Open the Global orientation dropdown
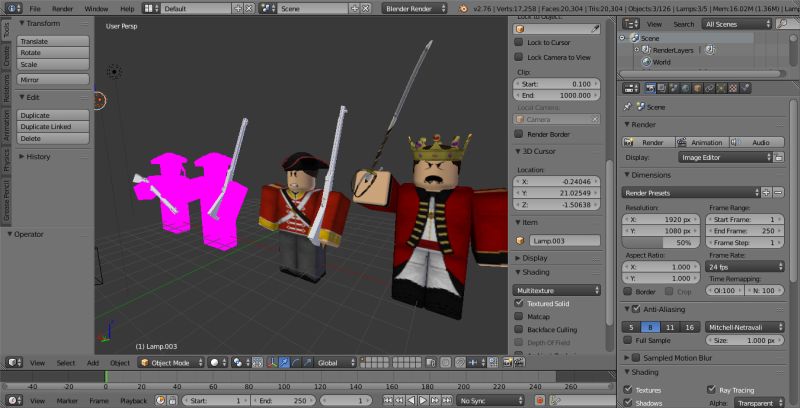 click(x=336, y=363)
